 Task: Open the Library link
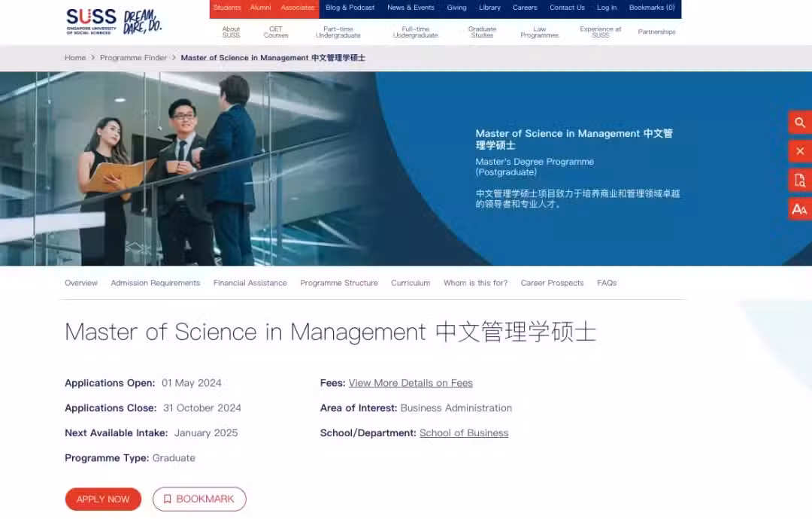(490, 8)
